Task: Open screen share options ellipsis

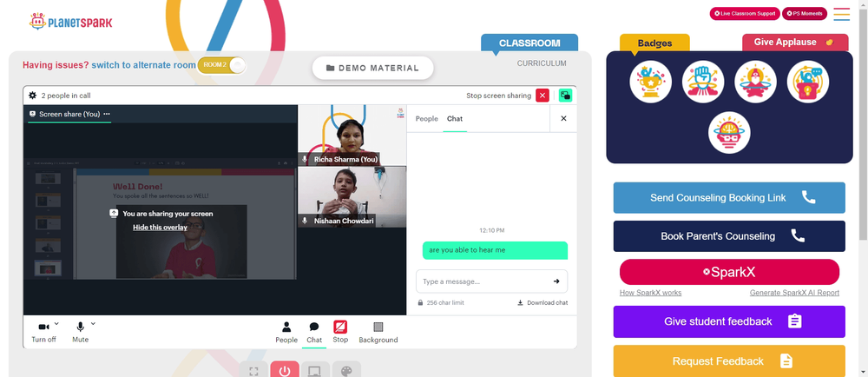Action: click(x=107, y=114)
